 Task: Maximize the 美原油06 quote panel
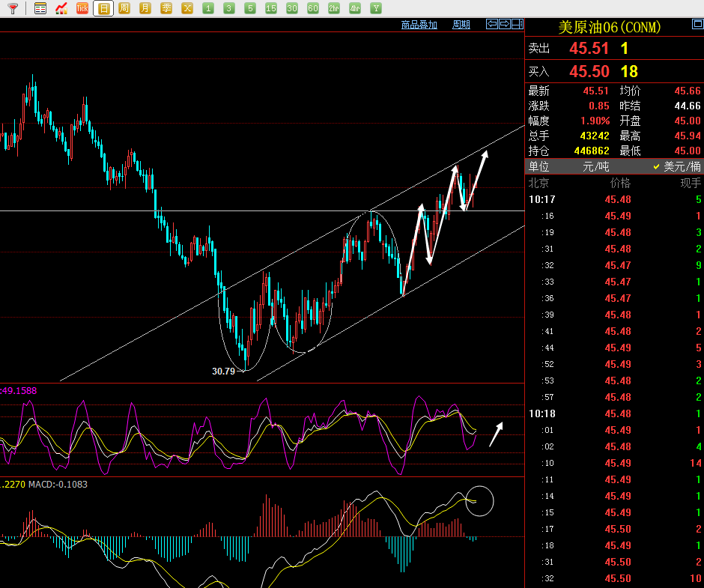[697, 25]
